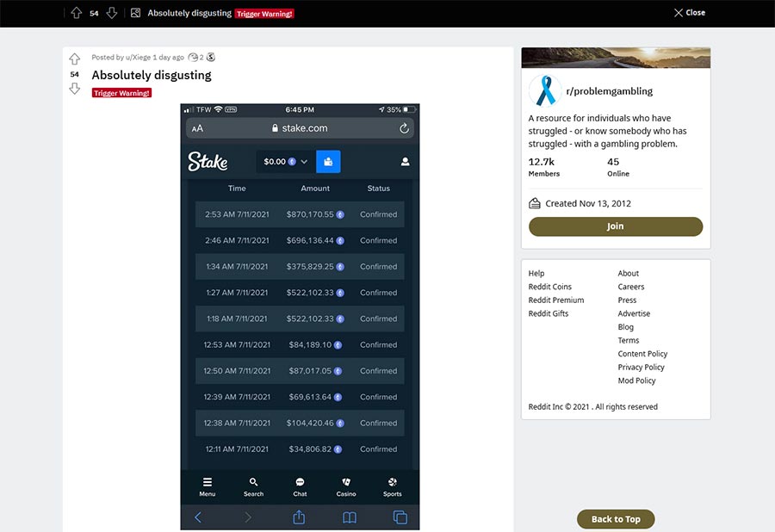This screenshot has width=775, height=532.
Task: Close the post overlay
Action: pyautogui.click(x=689, y=13)
